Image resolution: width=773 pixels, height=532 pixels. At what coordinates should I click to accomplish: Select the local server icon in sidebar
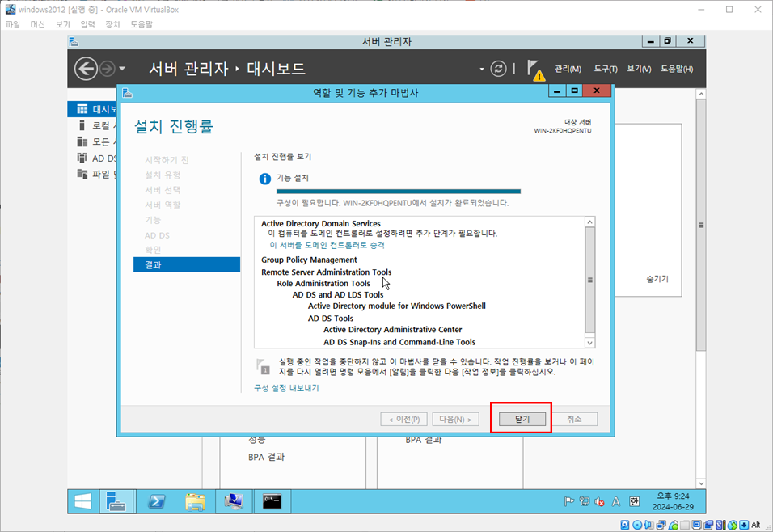(82, 125)
